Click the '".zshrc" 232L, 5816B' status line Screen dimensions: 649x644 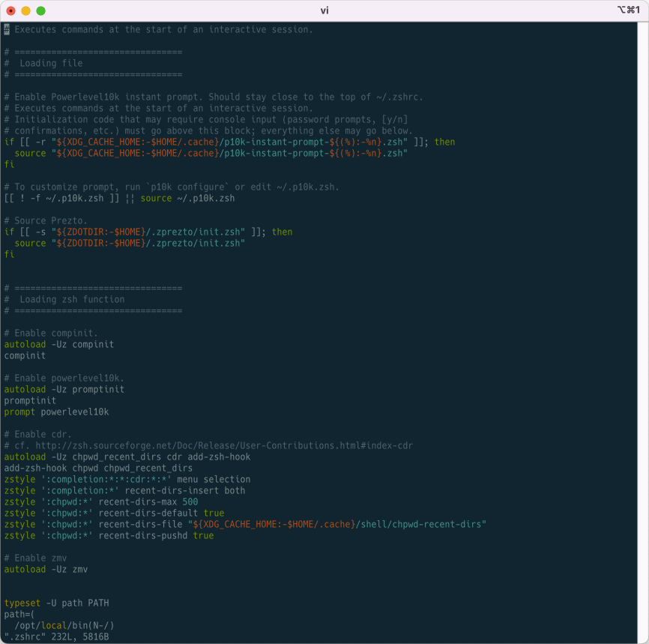56,637
